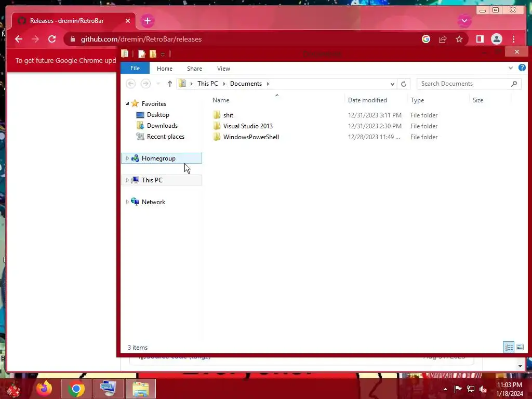Click the Search Documents field
This screenshot has height=399, width=532.
[469, 84]
